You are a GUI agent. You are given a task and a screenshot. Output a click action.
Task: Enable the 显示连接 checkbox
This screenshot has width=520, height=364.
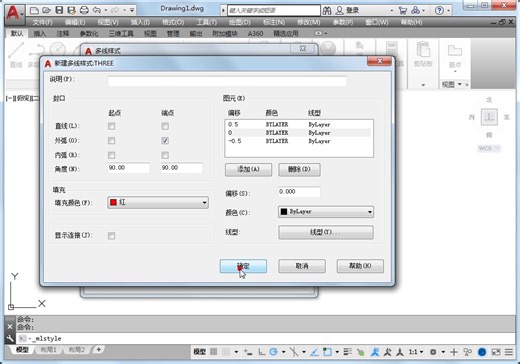pyautogui.click(x=112, y=236)
